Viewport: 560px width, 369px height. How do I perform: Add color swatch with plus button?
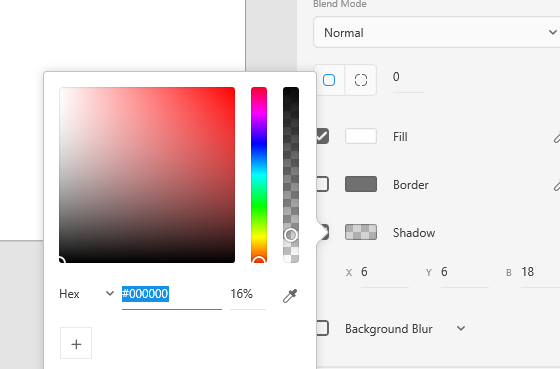click(76, 343)
